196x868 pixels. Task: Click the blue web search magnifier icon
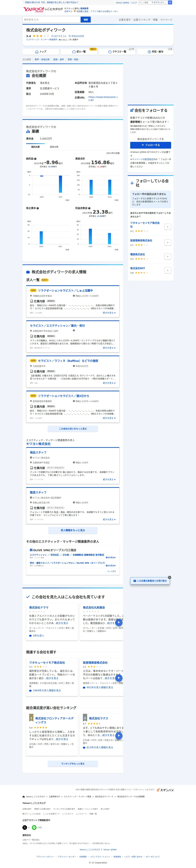point(170,2)
